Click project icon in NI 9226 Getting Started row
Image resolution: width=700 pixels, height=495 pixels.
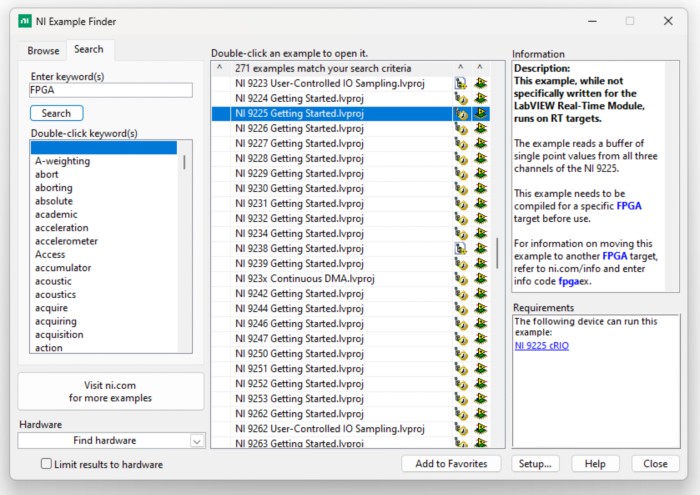coord(461,129)
